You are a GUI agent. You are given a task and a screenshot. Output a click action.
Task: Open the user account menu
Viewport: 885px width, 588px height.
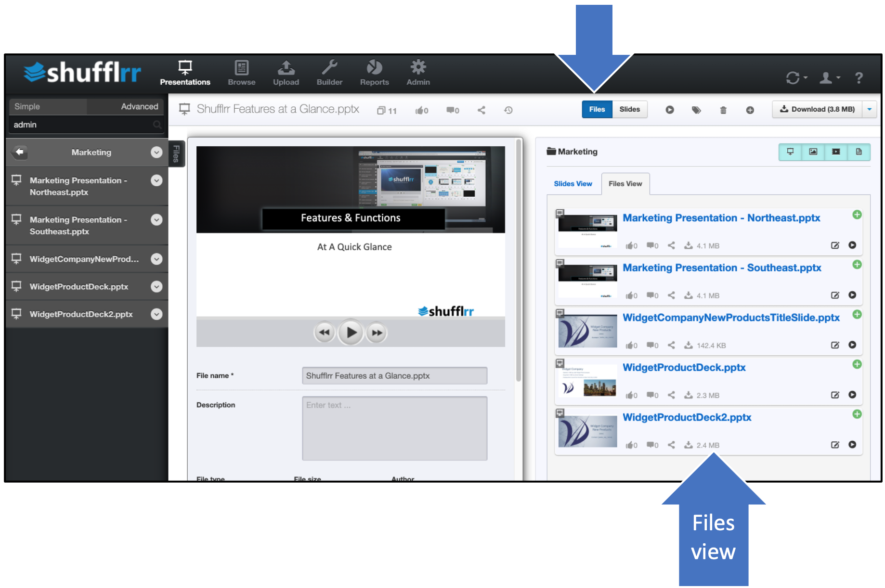click(830, 77)
